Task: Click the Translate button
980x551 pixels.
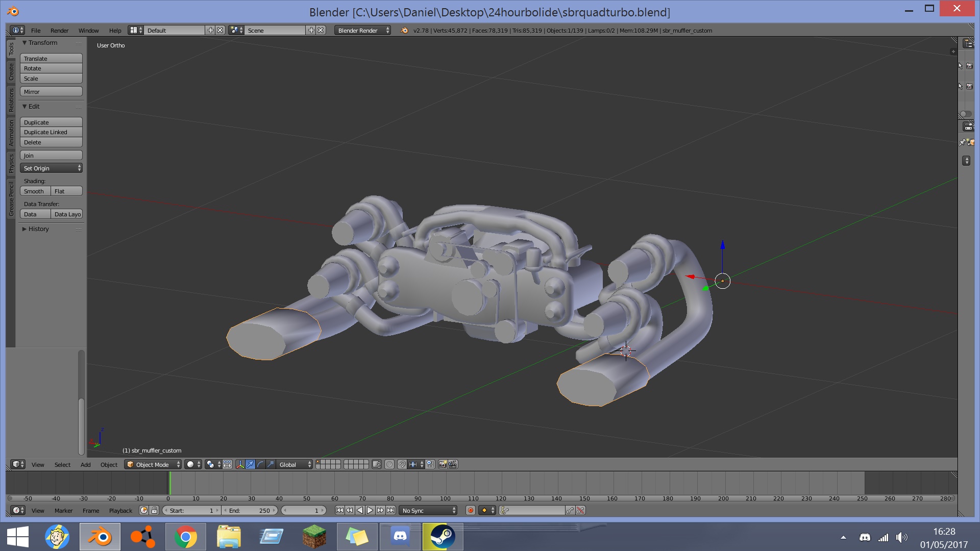Action: [x=51, y=58]
